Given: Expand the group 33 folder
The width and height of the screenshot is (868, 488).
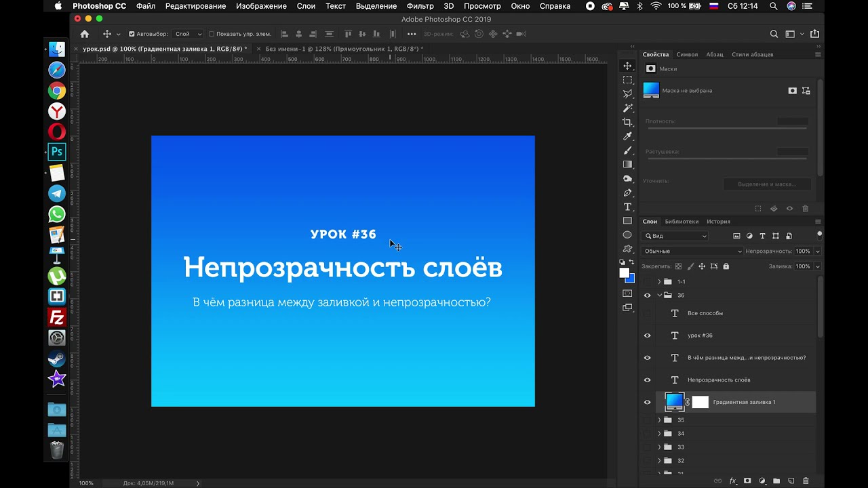Looking at the screenshot, I should (659, 447).
